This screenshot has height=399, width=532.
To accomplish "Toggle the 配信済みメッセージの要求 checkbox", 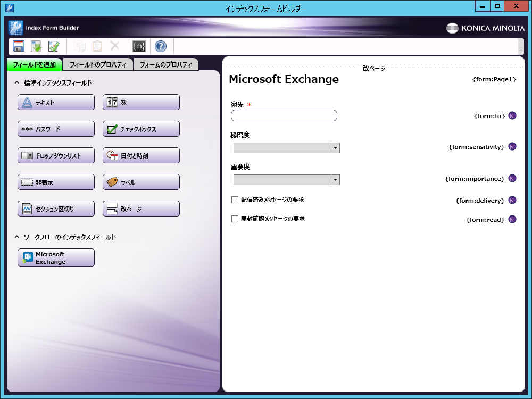I will click(x=235, y=200).
